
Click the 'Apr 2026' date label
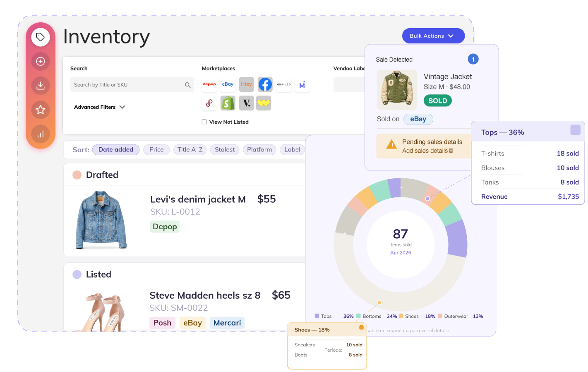tap(401, 253)
